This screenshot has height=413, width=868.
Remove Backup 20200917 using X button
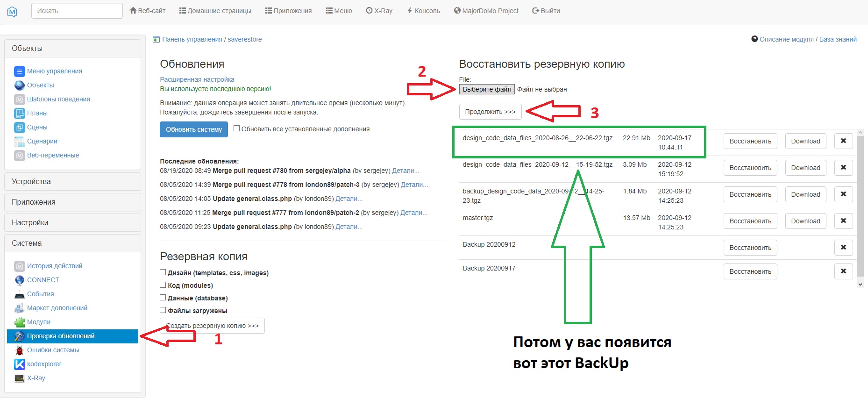coord(843,271)
